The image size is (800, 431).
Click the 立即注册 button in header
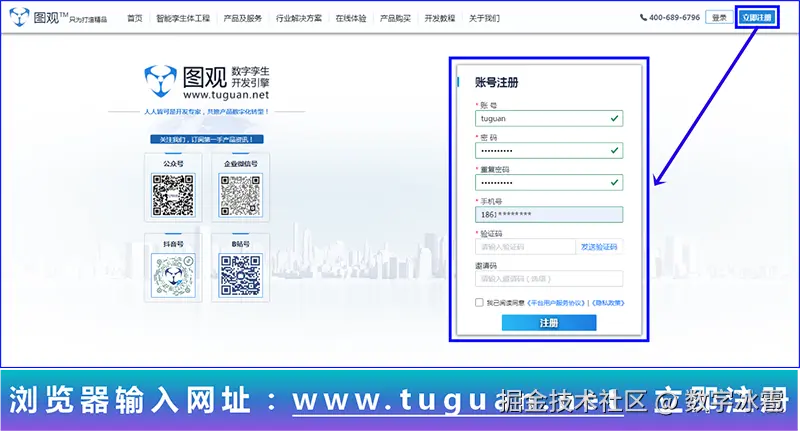pos(757,17)
